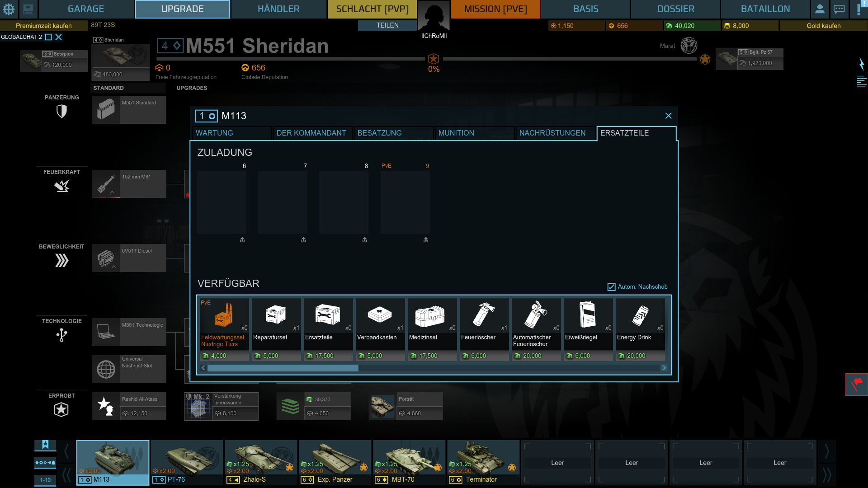Toggle the Autom. Nachschub checkbox
Viewport: 868px width, 488px height.
tap(611, 287)
